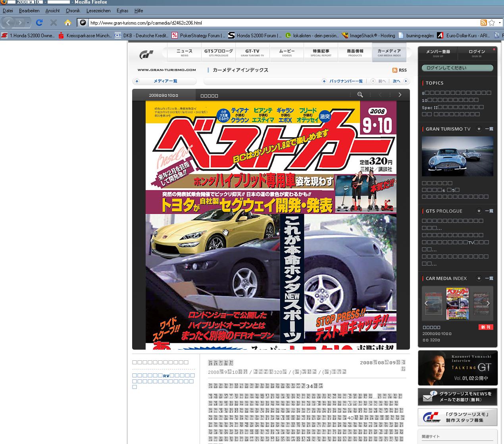This screenshot has width=504, height=444.
Task: Click the Firefox reload page icon
Action: [x=39, y=23]
